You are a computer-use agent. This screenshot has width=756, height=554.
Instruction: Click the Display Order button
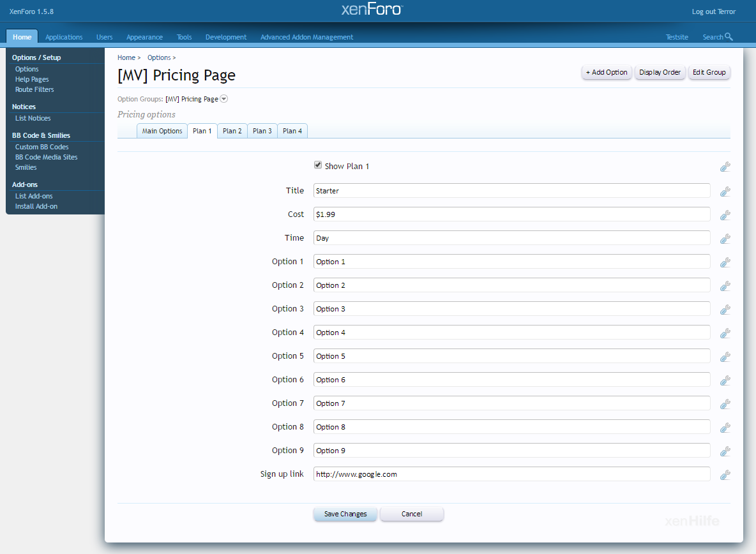pyautogui.click(x=660, y=72)
